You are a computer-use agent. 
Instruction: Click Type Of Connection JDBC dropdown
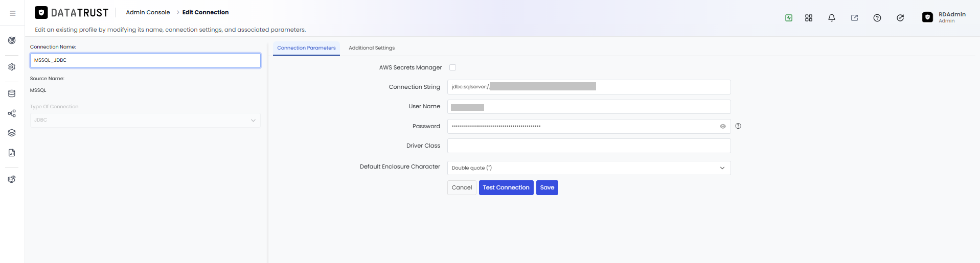coord(145,120)
